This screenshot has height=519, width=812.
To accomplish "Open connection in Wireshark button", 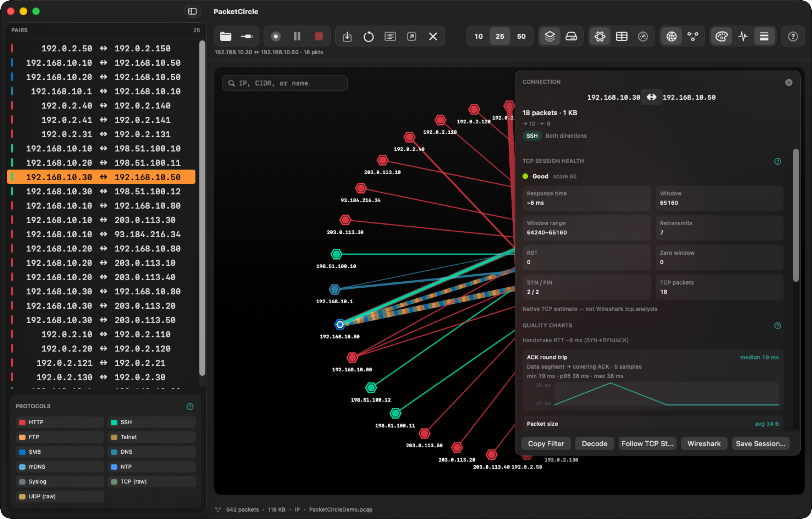I will pyautogui.click(x=704, y=444).
